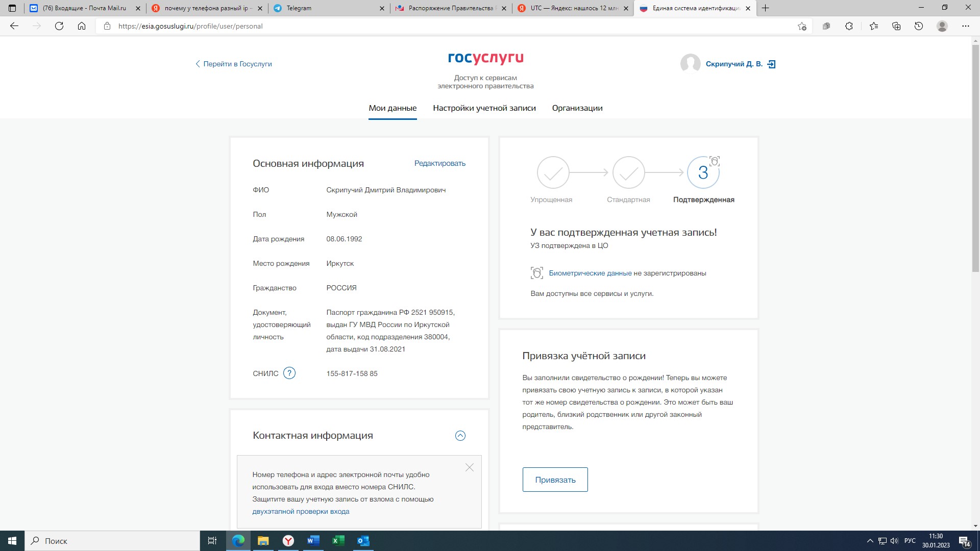Viewport: 980px width, 551px height.
Task: Open Word from the taskbar
Action: [313, 541]
